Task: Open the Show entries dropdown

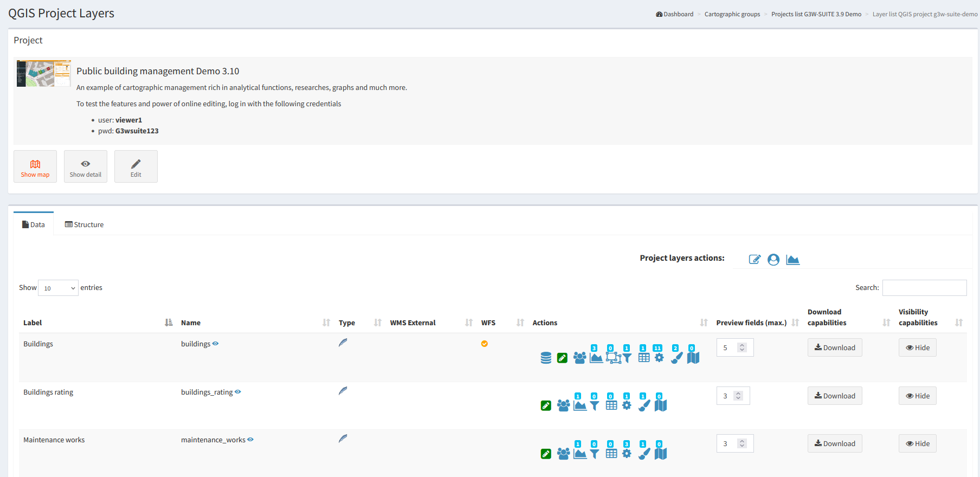Action: (58, 288)
